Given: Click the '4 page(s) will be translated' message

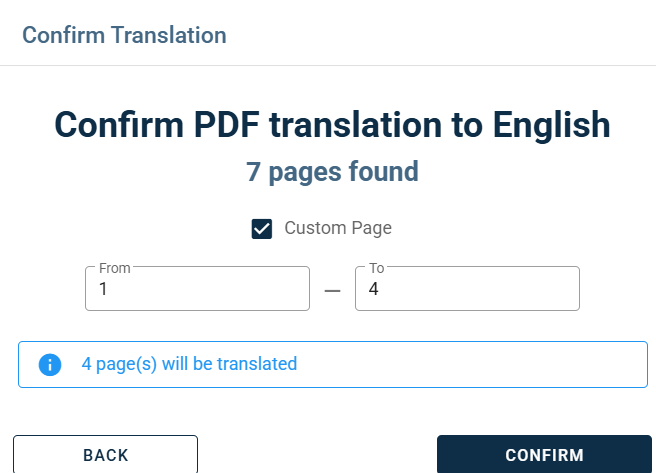Looking at the screenshot, I should pos(189,364).
